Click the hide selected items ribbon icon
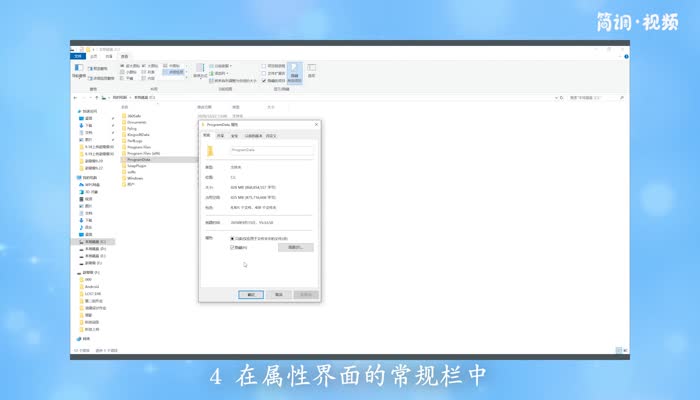This screenshot has width=700, height=400. pos(294,71)
